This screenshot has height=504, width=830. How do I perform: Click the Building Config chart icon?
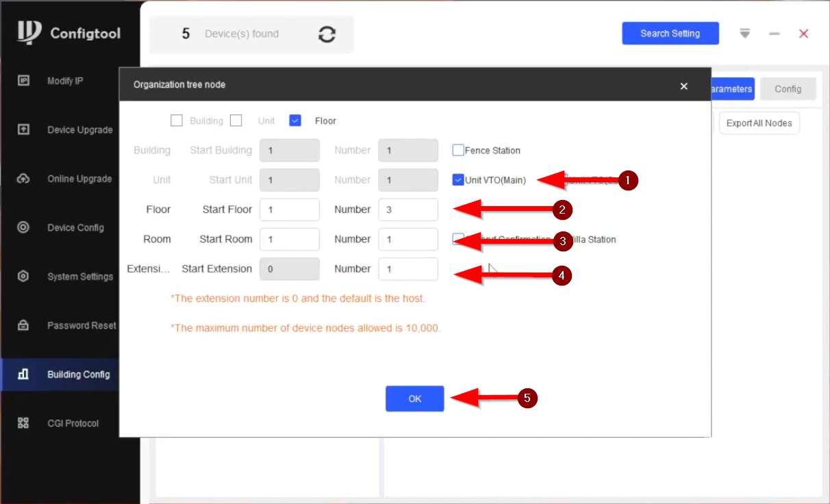tap(23, 375)
